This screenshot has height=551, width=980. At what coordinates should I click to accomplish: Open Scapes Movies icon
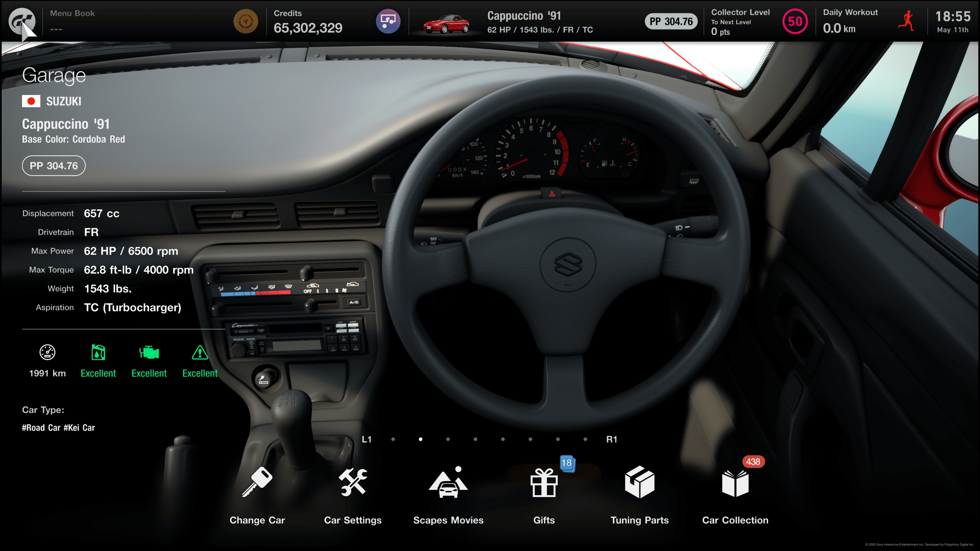click(x=448, y=482)
